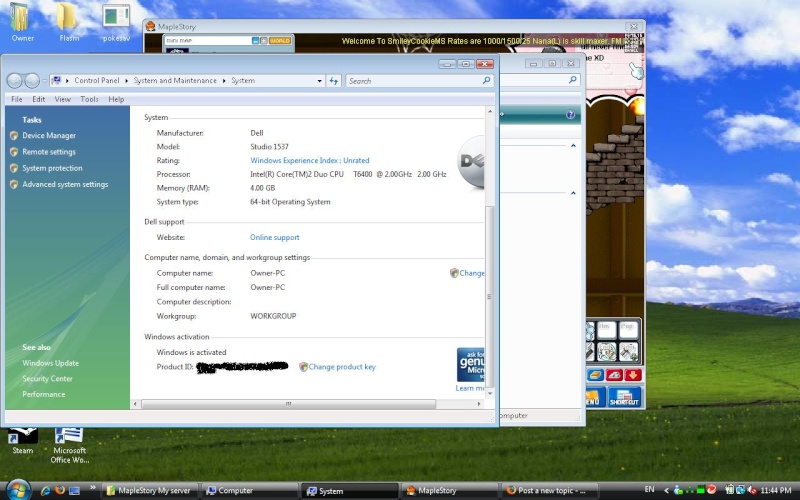Open the Help menu
This screenshot has width=800, height=500.
116,99
